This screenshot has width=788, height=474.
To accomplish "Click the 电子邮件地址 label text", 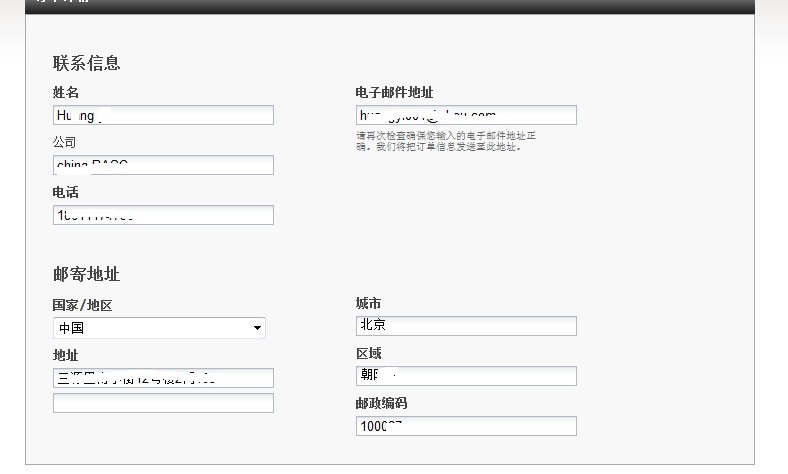I will click(394, 92).
